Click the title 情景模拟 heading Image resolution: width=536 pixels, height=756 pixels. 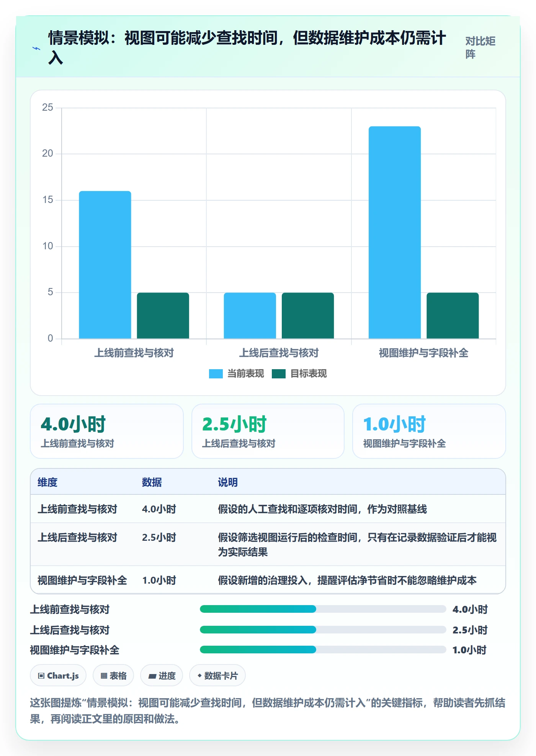point(247,48)
